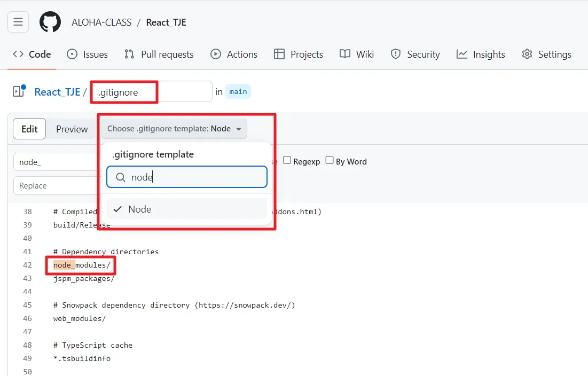Click line number 46 in gutter
588x376 pixels.
pyautogui.click(x=27, y=318)
